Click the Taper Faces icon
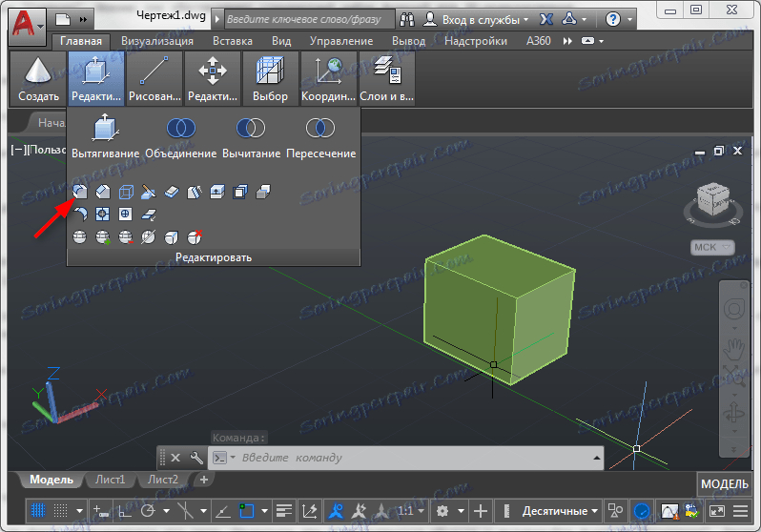Image resolution: width=761 pixels, height=532 pixels. coord(195,193)
